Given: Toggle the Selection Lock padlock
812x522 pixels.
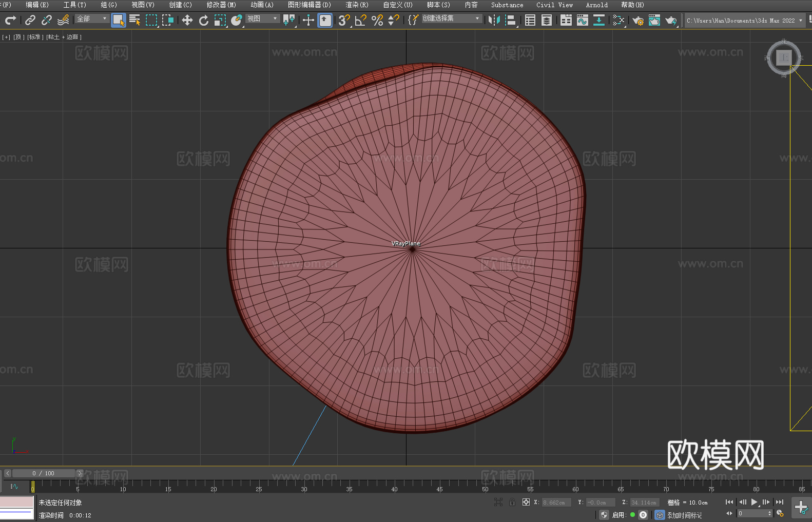Looking at the screenshot, I should 512,502.
